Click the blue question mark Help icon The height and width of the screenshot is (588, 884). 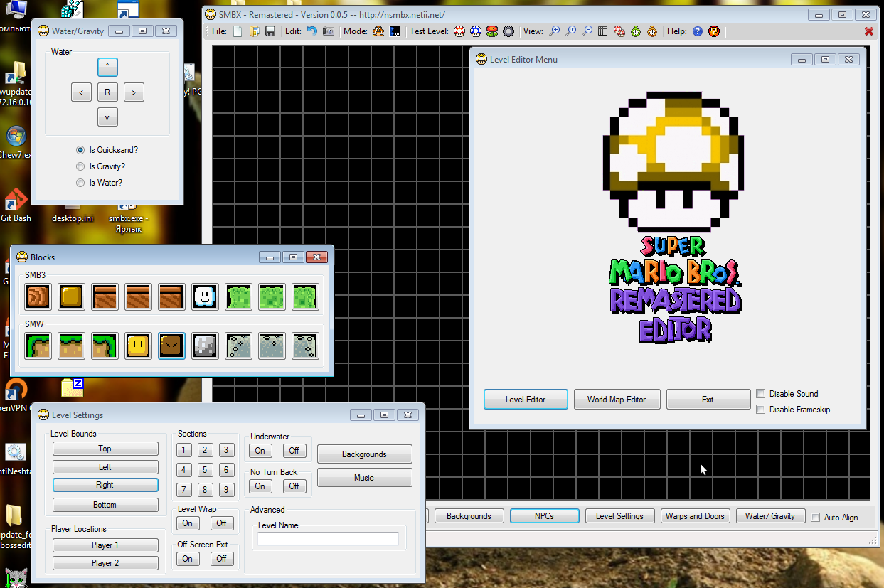click(x=698, y=31)
